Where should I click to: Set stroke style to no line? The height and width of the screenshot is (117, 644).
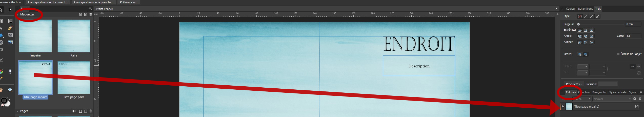click(x=580, y=16)
